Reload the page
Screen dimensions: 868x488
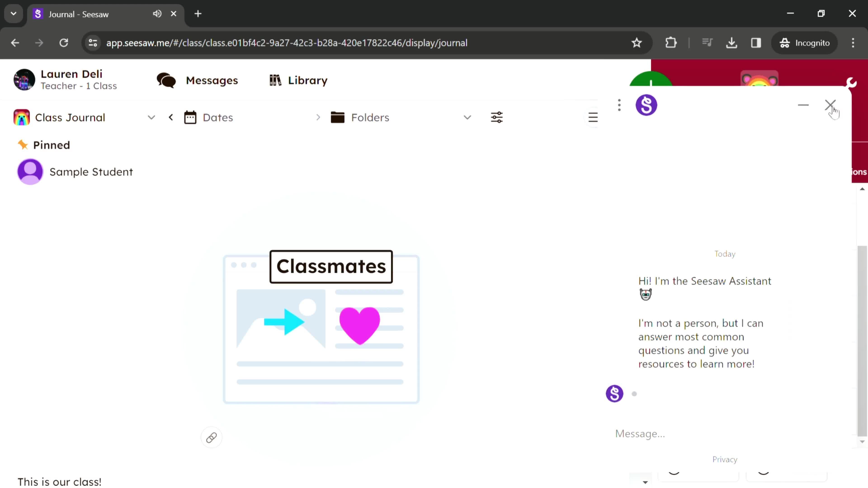coord(64,43)
